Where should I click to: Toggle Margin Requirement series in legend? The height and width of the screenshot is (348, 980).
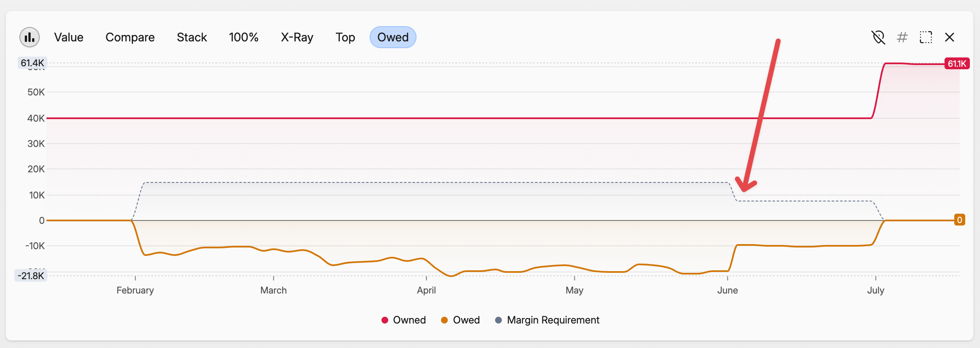[547, 320]
